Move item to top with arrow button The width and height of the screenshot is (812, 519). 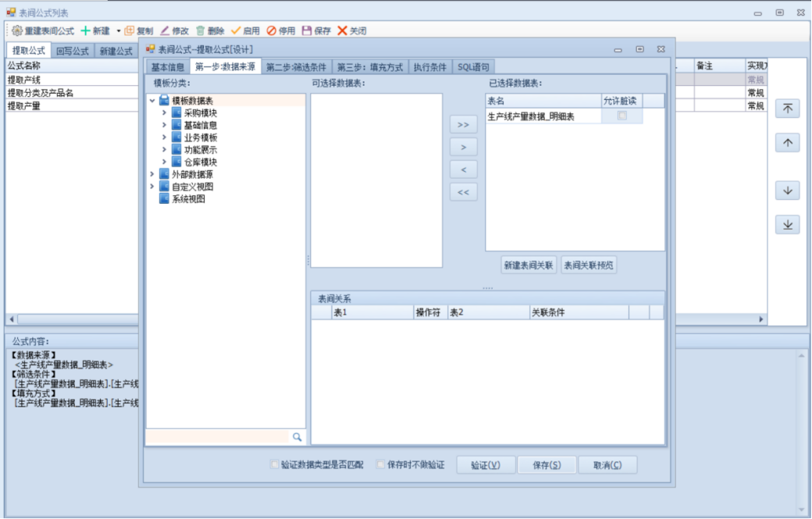click(787, 109)
